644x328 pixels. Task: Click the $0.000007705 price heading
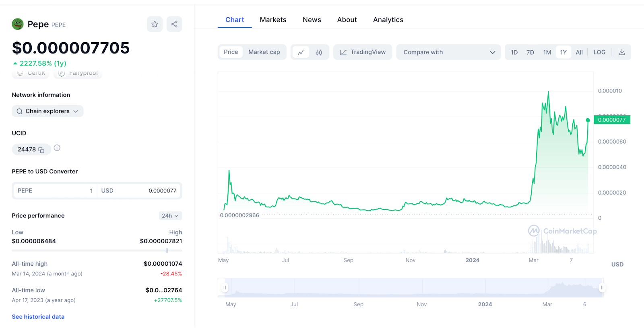(x=71, y=48)
